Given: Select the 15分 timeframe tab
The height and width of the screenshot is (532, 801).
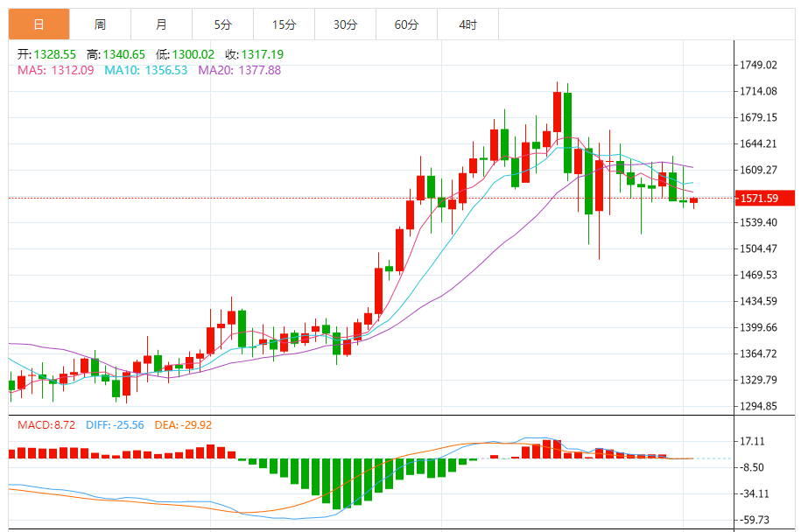Looking at the screenshot, I should point(284,24).
